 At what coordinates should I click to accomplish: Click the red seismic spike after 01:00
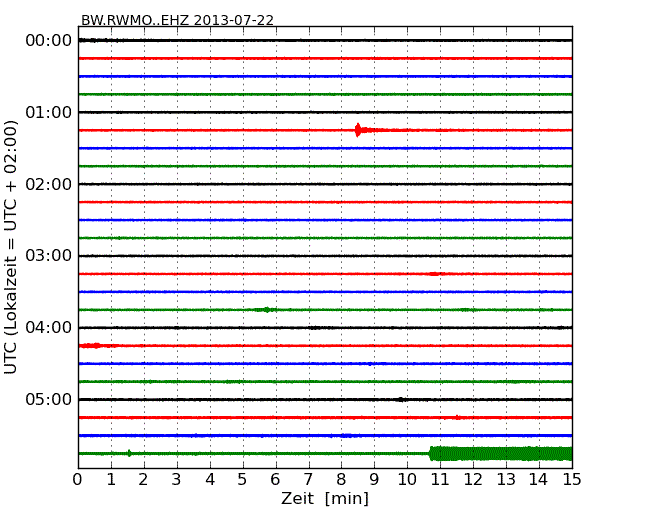(358, 130)
